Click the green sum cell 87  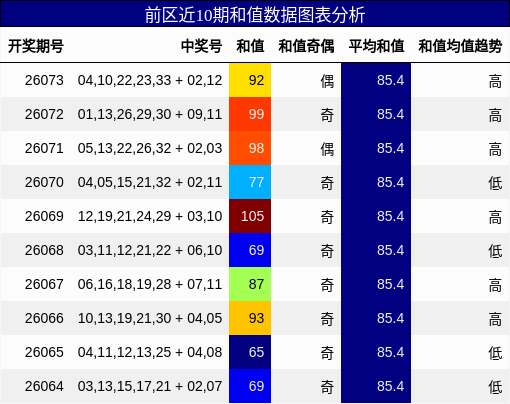(250, 284)
